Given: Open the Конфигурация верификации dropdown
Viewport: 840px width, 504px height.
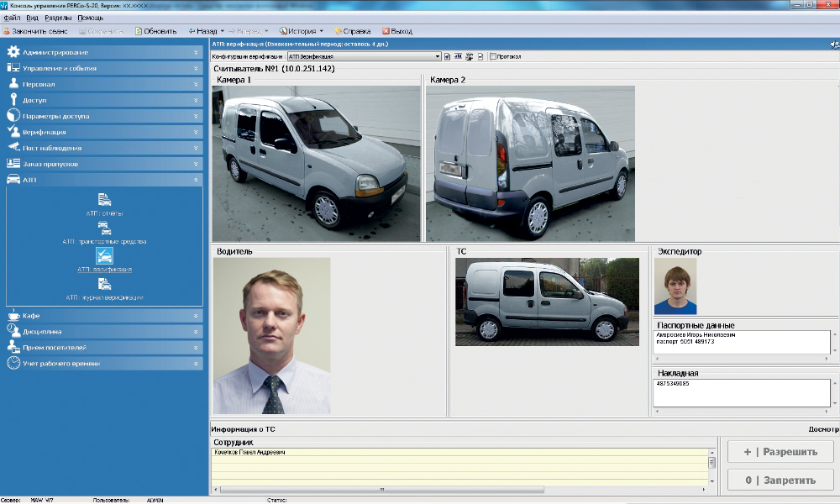Looking at the screenshot, I should (437, 57).
